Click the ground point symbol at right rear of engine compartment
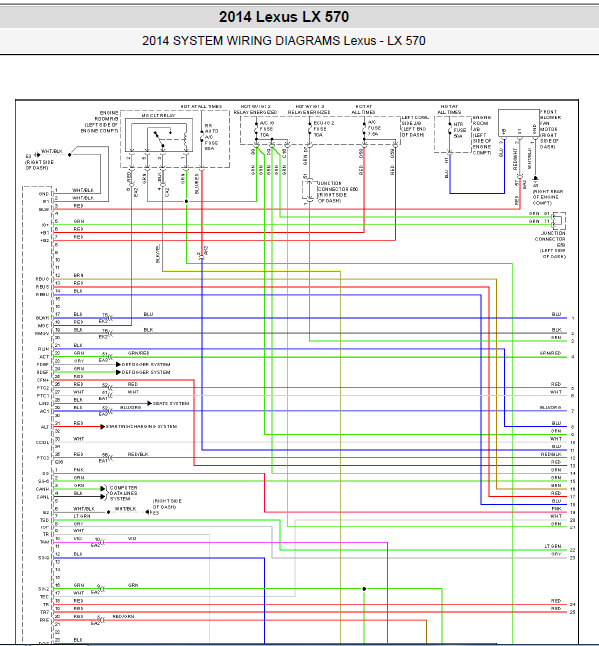 point(535,179)
